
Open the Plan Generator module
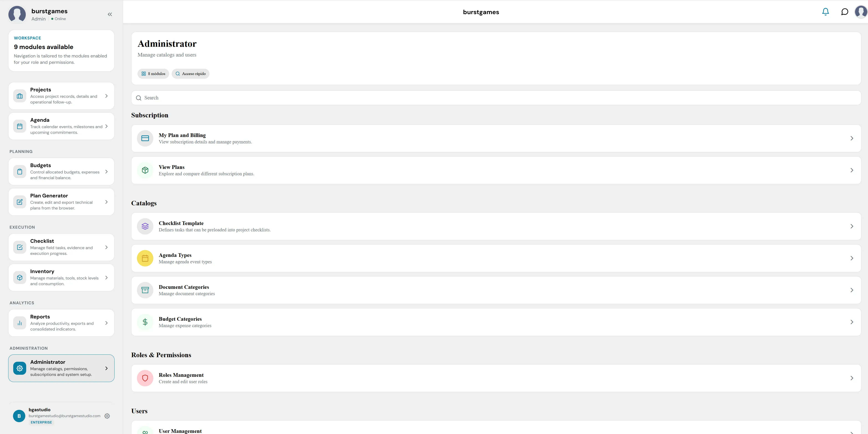tap(61, 202)
